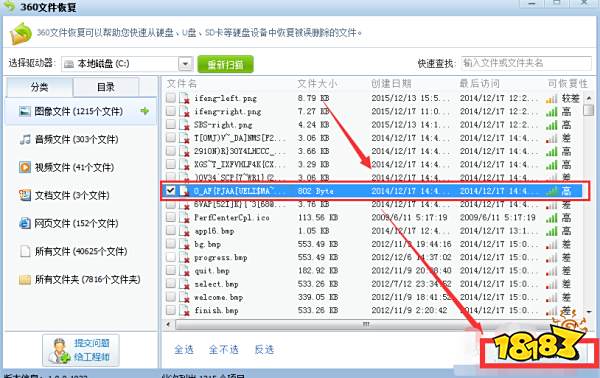Click the 提交问题给工程师 button
Image resolution: width=600 pixels, height=378 pixels.
[x=81, y=350]
